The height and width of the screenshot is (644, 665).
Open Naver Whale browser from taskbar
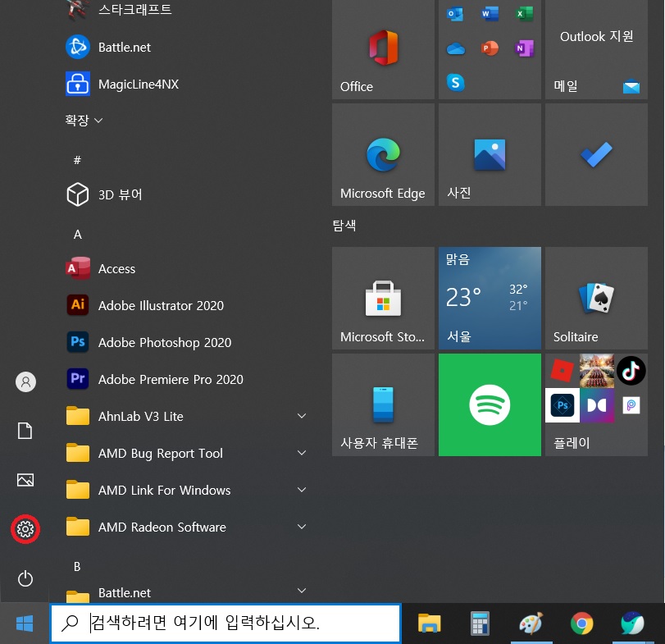[632, 623]
